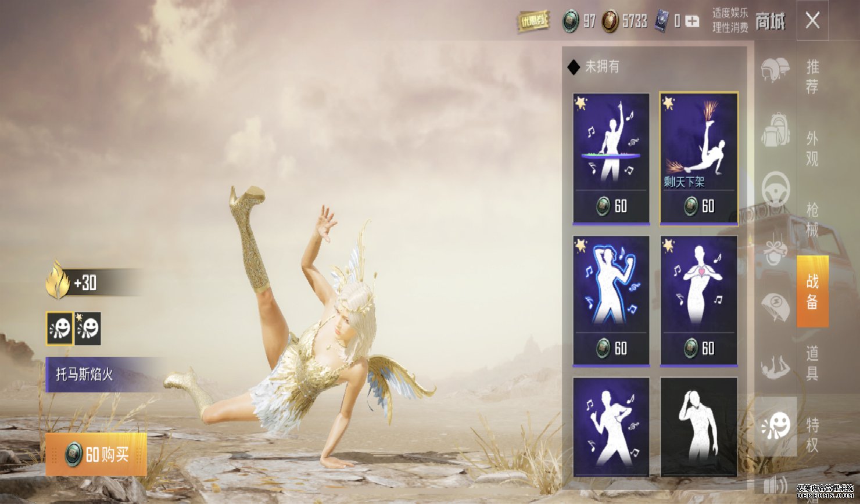Select the black background head-touch emote
This screenshot has height=504, width=860.
pyautogui.click(x=699, y=427)
